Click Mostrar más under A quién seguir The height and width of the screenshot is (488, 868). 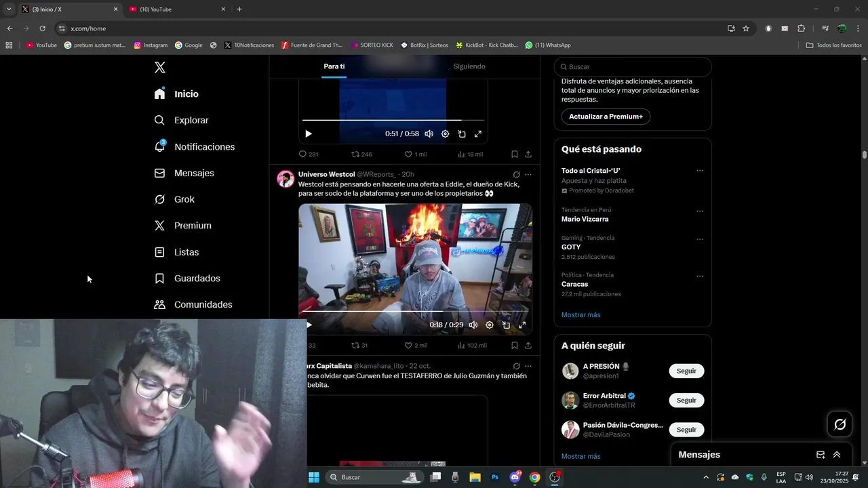[580, 456]
